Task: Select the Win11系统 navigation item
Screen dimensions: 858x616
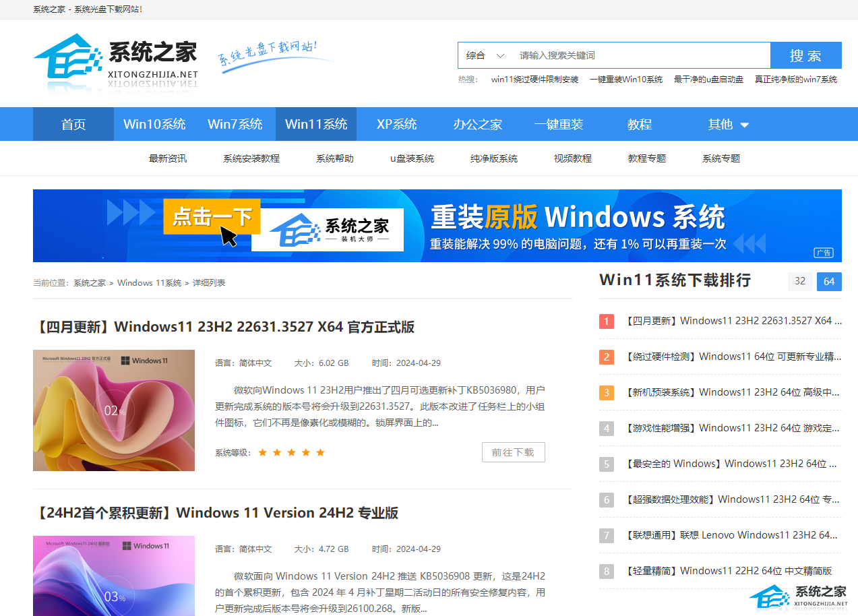Action: [316, 124]
